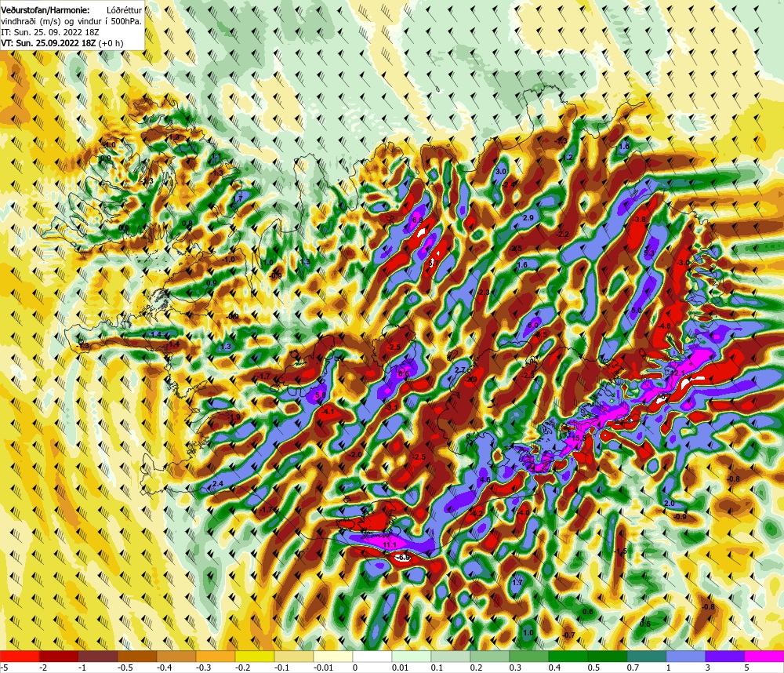Click the map value '6.0'
The width and height of the screenshot is (784, 673).
533,325
